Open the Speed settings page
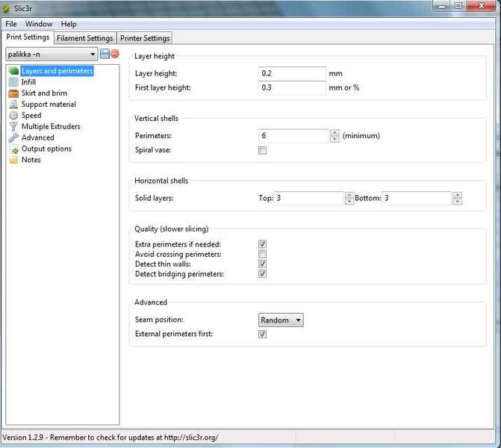501x448 pixels. coord(31,115)
